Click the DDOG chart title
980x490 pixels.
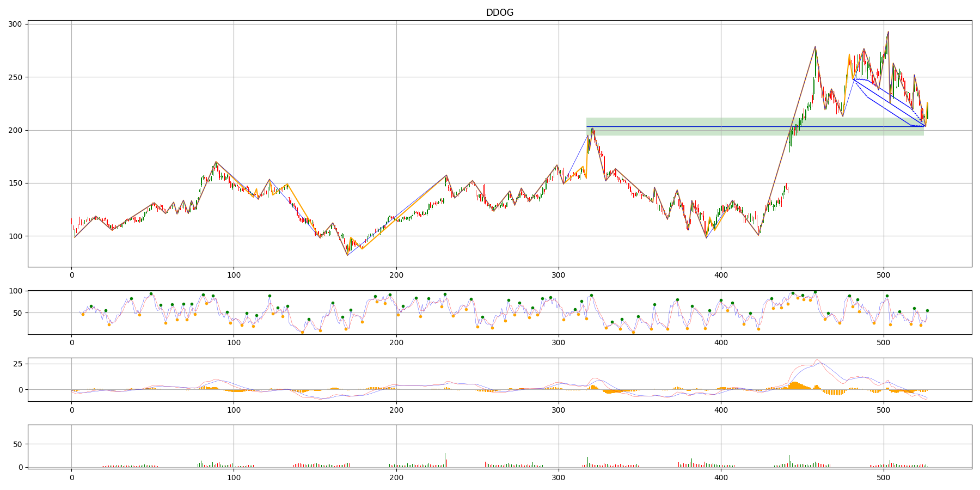499,13
